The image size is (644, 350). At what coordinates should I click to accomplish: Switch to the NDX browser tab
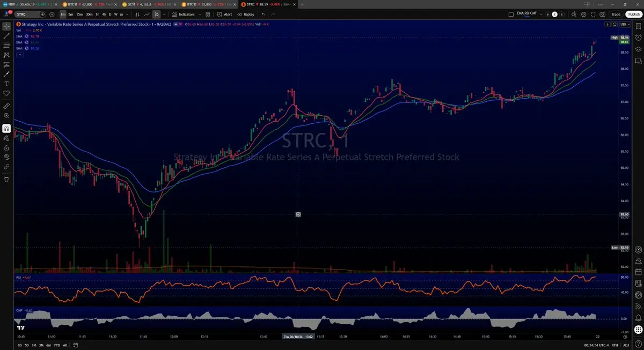pyautogui.click(x=29, y=4)
